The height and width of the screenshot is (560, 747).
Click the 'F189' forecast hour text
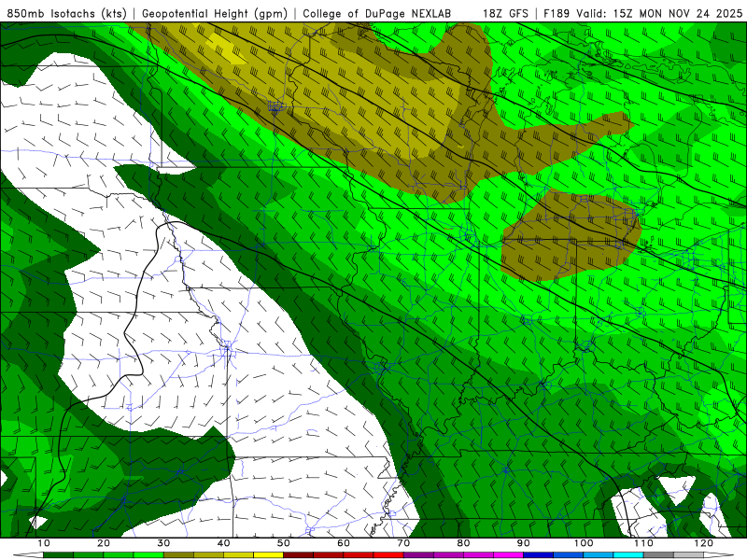pos(557,13)
